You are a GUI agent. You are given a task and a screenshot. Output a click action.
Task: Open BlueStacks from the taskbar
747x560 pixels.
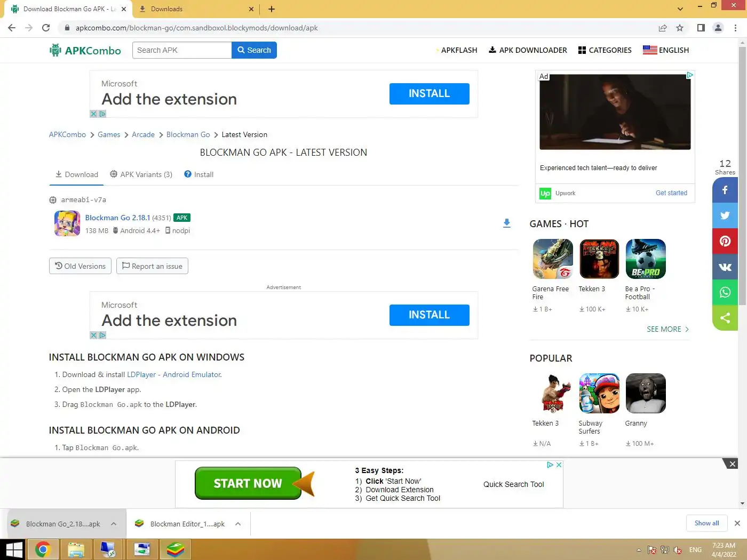pos(176,549)
